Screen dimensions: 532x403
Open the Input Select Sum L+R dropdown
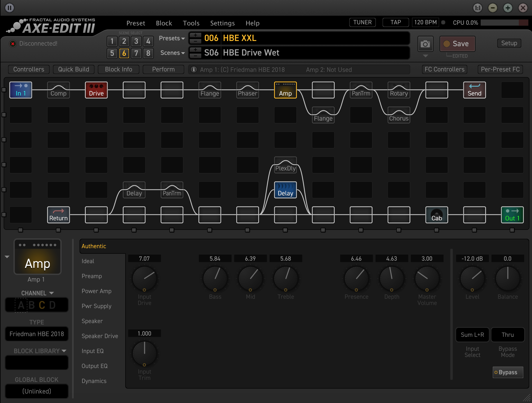[472, 335]
